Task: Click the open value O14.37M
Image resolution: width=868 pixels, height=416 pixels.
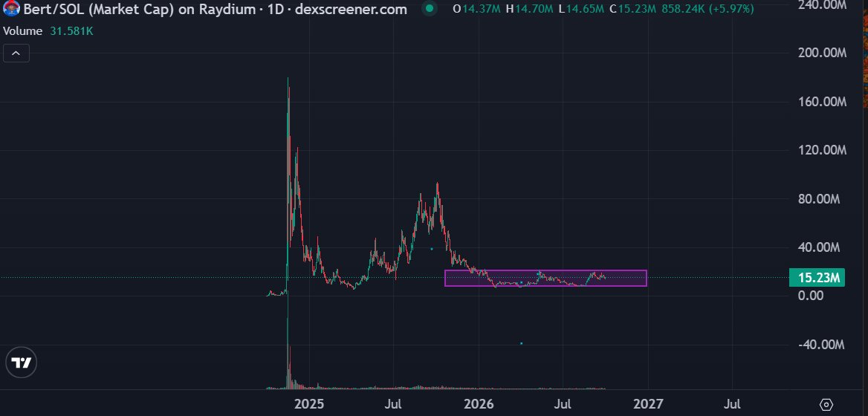Action: click(x=476, y=9)
